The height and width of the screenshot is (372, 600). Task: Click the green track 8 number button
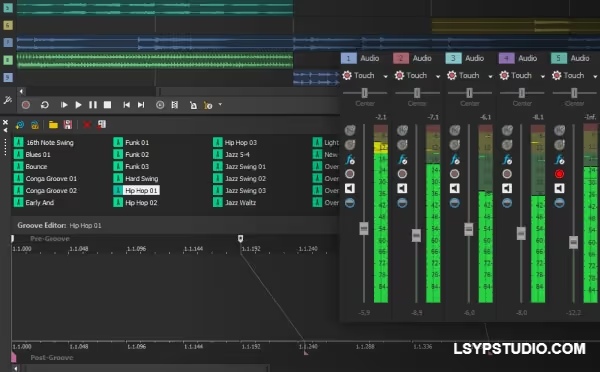pyautogui.click(x=8, y=60)
